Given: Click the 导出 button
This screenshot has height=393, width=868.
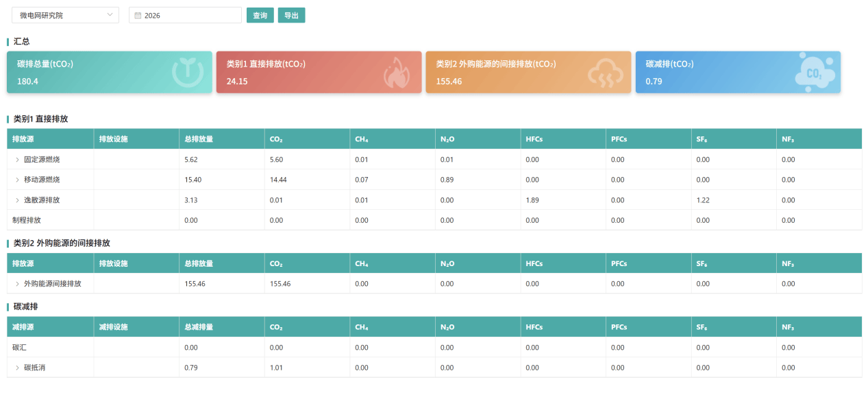Looking at the screenshot, I should tap(291, 15).
